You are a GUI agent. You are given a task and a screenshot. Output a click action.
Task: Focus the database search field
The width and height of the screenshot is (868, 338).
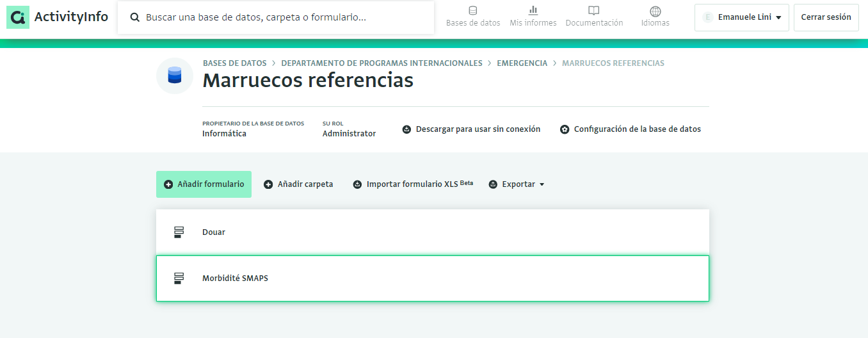pyautogui.click(x=276, y=18)
